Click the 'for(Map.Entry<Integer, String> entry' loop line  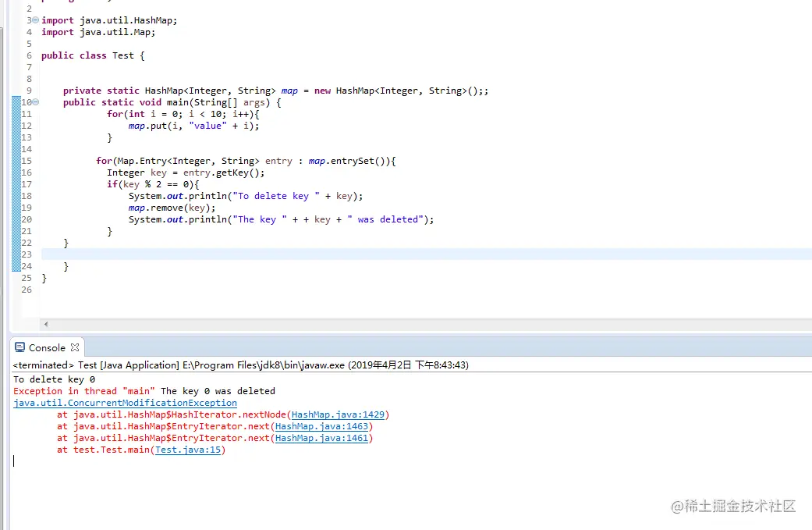tap(246, 161)
